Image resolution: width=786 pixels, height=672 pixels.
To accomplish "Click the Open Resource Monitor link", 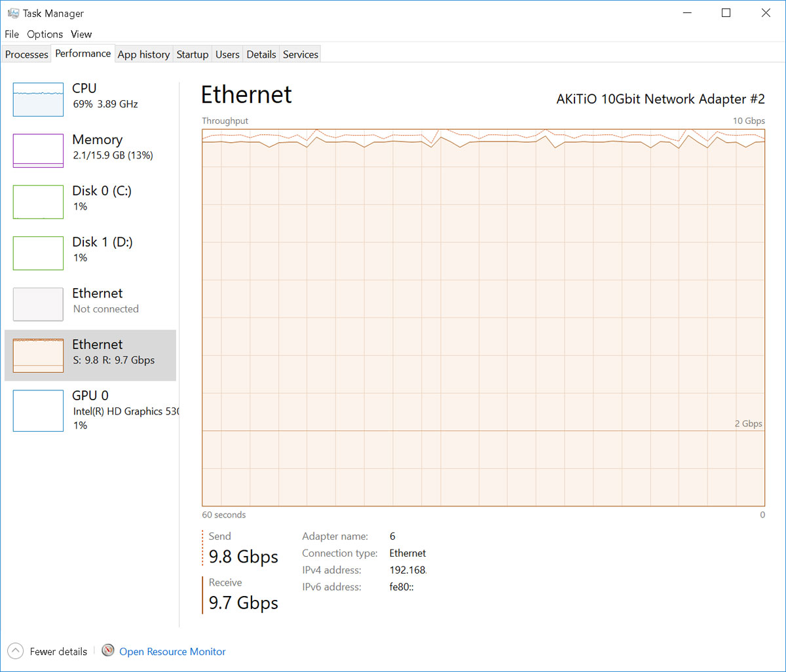I will tap(172, 652).
